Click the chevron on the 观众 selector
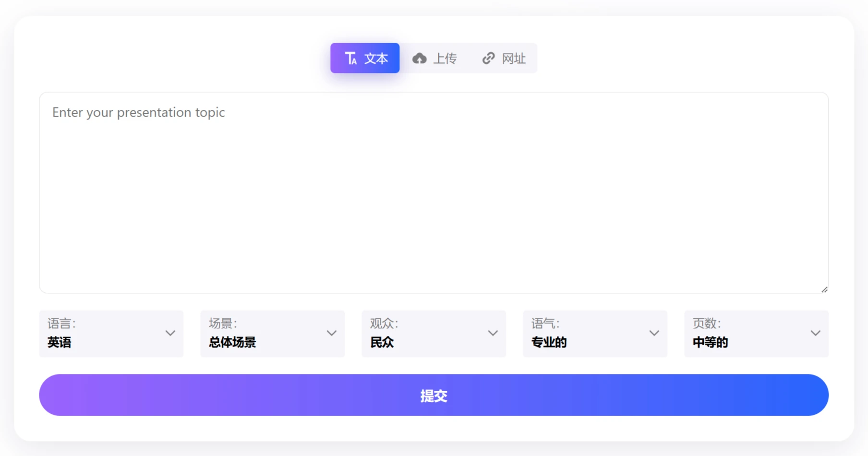 click(x=493, y=333)
